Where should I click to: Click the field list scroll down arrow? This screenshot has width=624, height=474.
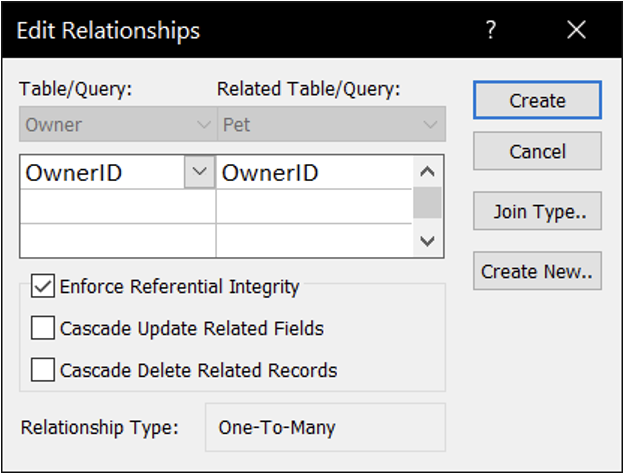point(428,241)
